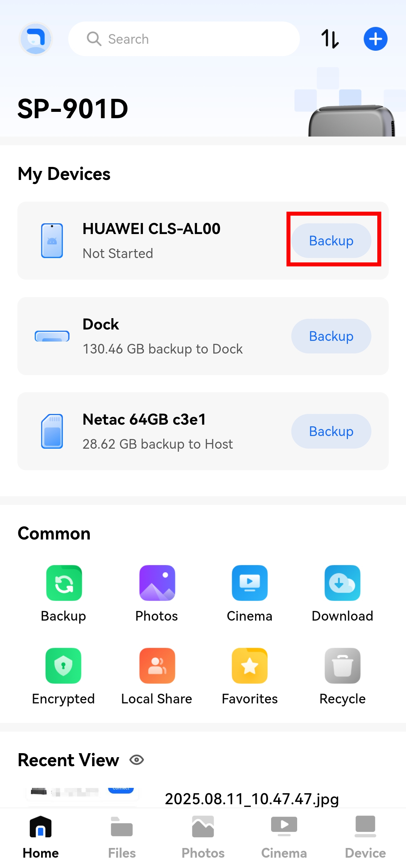Screen dimensions: 406x868
Task: Open the Favorites star icon
Action: [x=250, y=666]
